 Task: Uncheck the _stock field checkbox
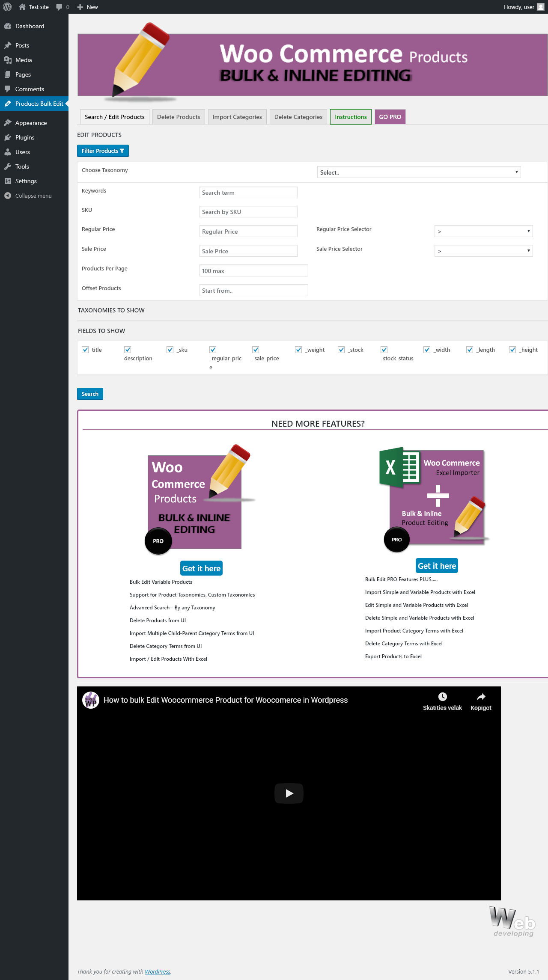(x=341, y=350)
